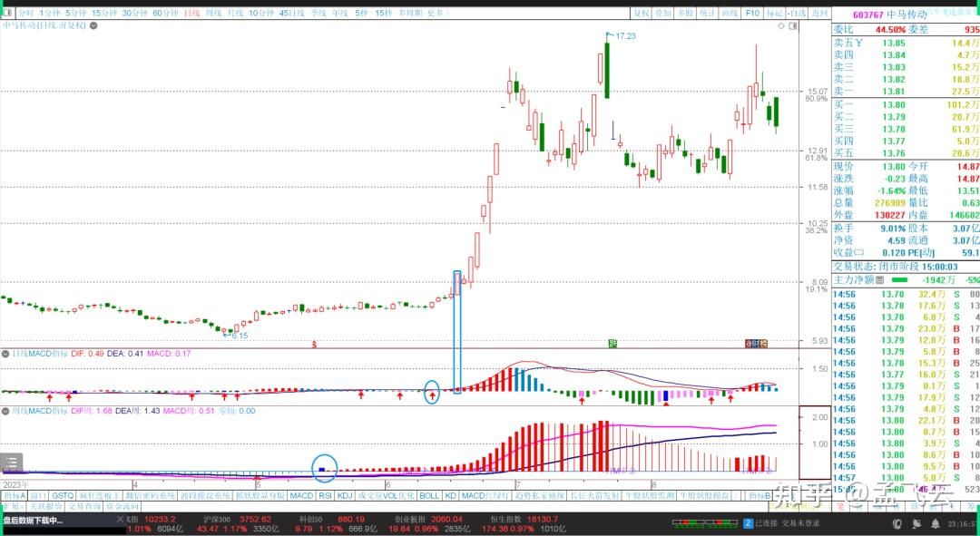Click the 已连接 connection status indicator
Image resolution: width=980 pixels, height=536 pixels.
click(x=765, y=523)
